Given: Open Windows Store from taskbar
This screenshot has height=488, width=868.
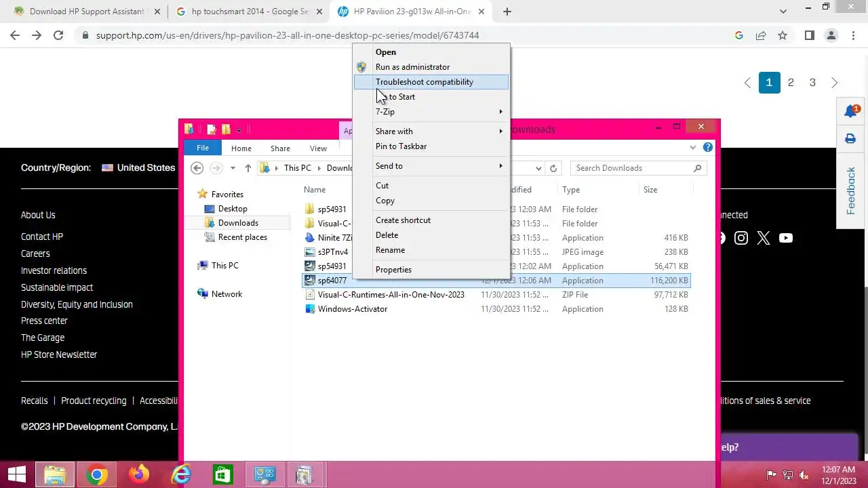Looking at the screenshot, I should [223, 474].
